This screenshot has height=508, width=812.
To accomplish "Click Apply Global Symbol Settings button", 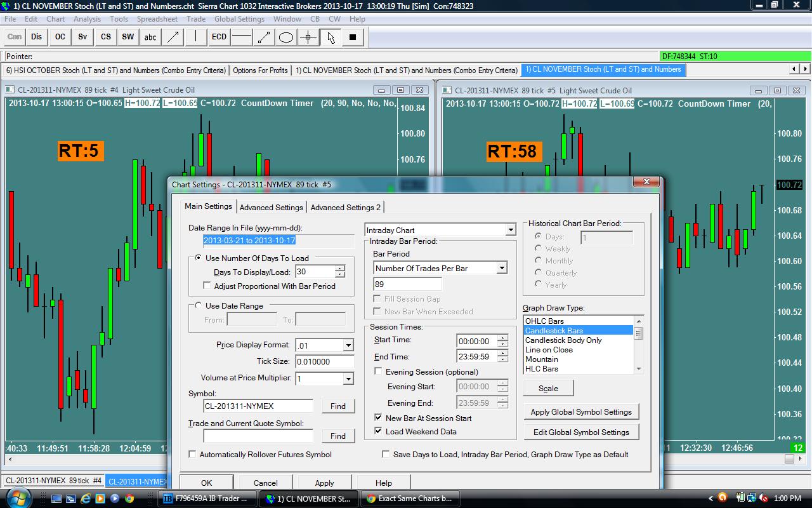I will (x=581, y=411).
